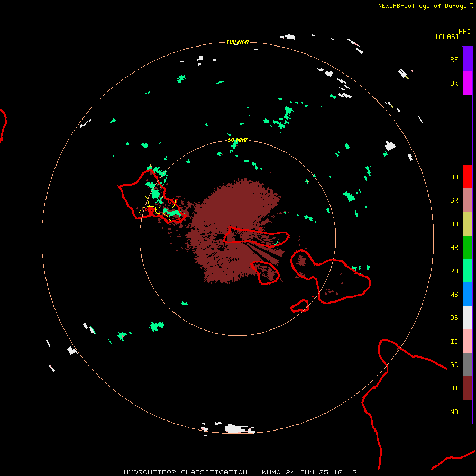Click the purple RF color swatch

[467, 59]
